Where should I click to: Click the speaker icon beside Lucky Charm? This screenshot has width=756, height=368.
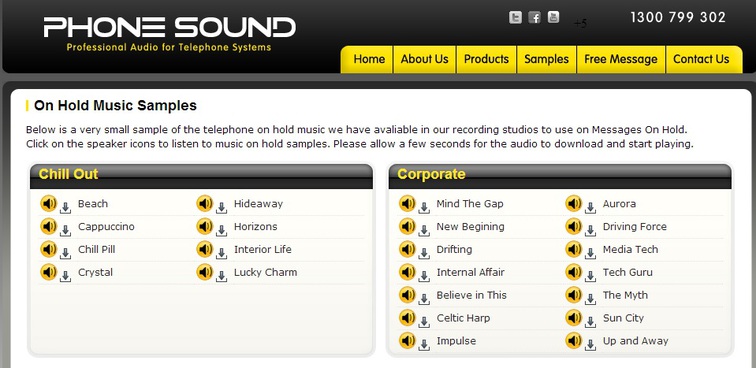[204, 272]
